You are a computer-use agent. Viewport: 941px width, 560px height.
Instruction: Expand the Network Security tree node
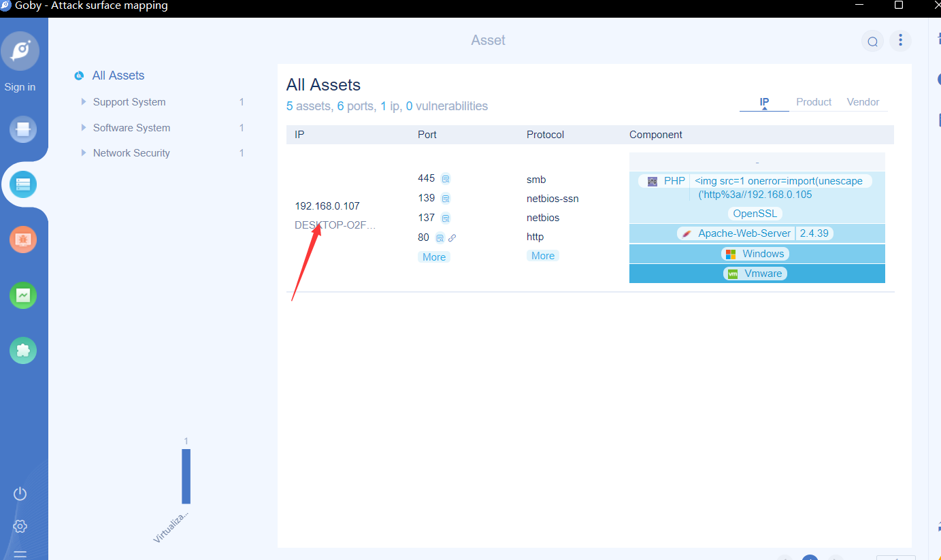pos(84,152)
